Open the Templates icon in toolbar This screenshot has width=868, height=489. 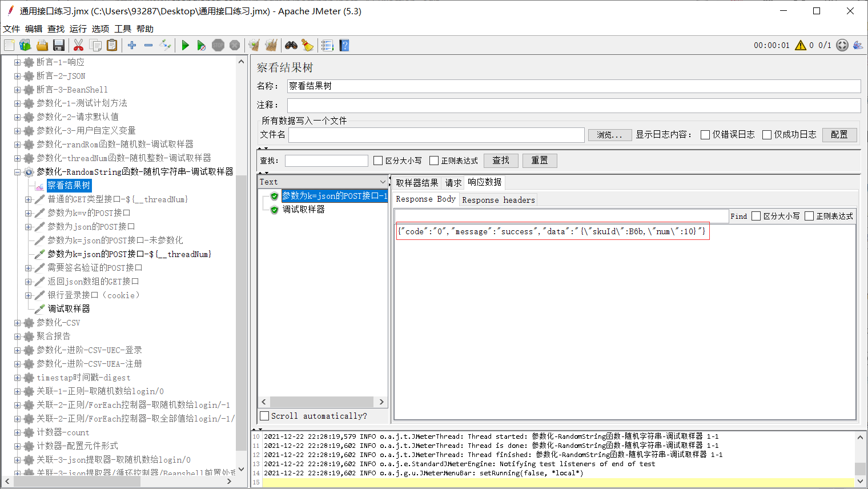click(25, 45)
